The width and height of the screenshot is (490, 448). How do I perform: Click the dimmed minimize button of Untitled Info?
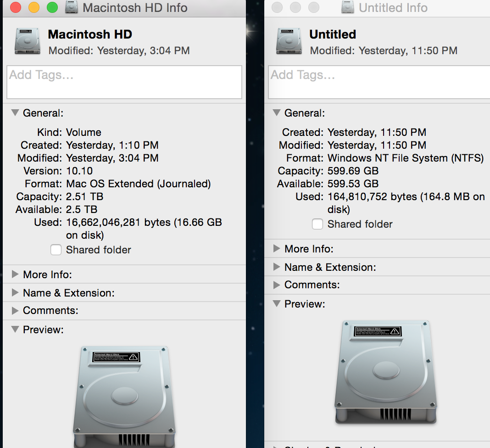[295, 7]
